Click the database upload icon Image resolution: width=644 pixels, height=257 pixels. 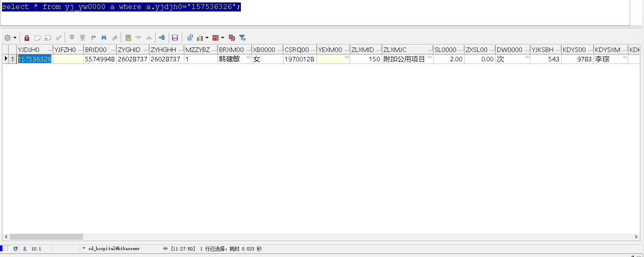pyautogui.click(x=190, y=38)
